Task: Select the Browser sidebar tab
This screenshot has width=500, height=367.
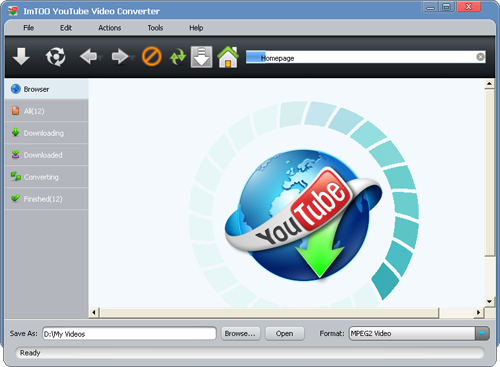Action: 47,89
